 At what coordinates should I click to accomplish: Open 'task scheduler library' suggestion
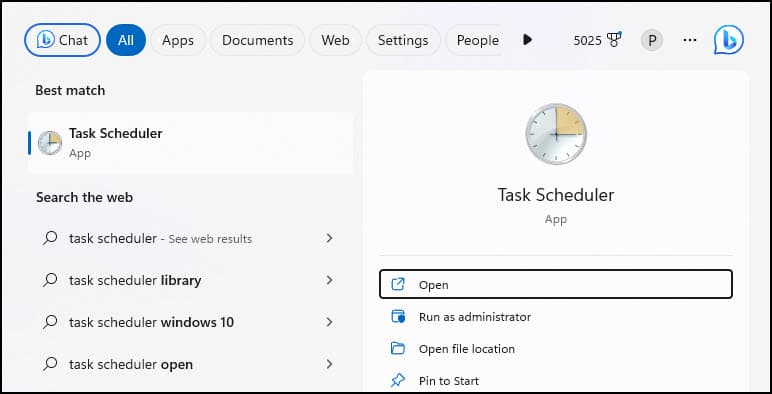click(x=190, y=280)
